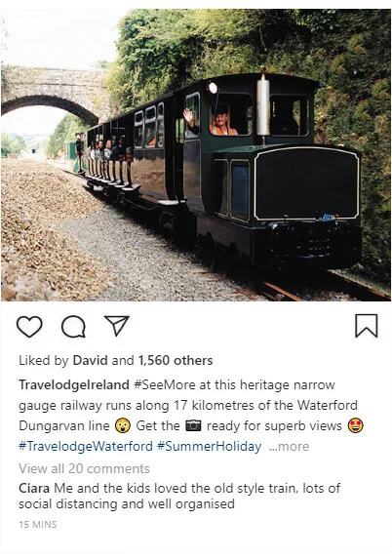Screen dimensions: 392x560
Task: View all 20 comments
Action: coord(84,468)
